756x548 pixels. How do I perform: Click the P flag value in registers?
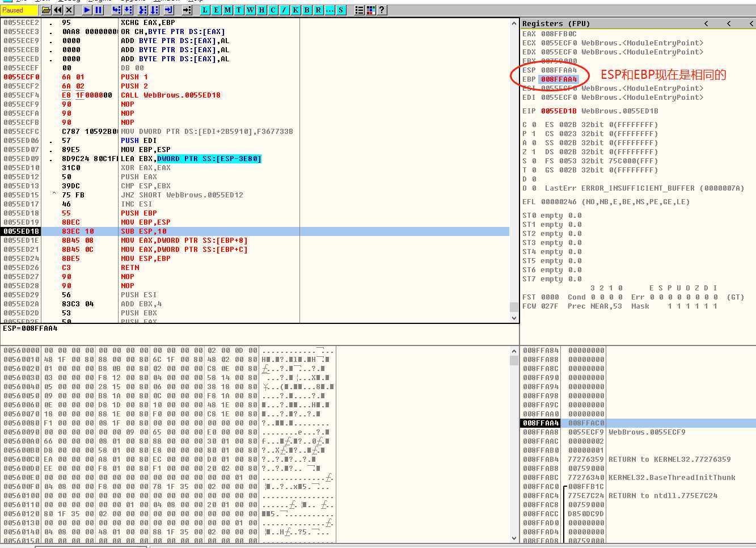click(534, 134)
